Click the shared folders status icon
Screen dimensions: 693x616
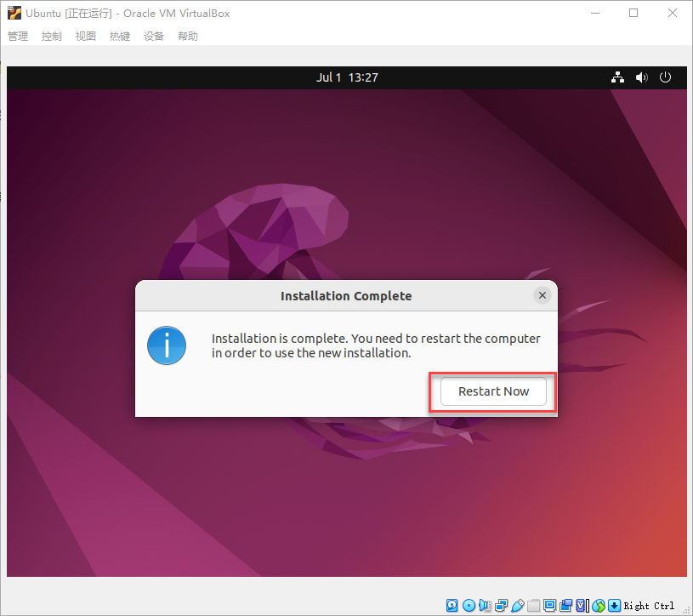tap(533, 606)
